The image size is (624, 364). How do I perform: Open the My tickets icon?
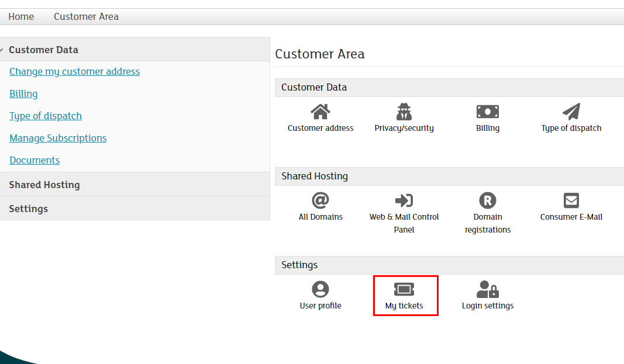pos(404,289)
